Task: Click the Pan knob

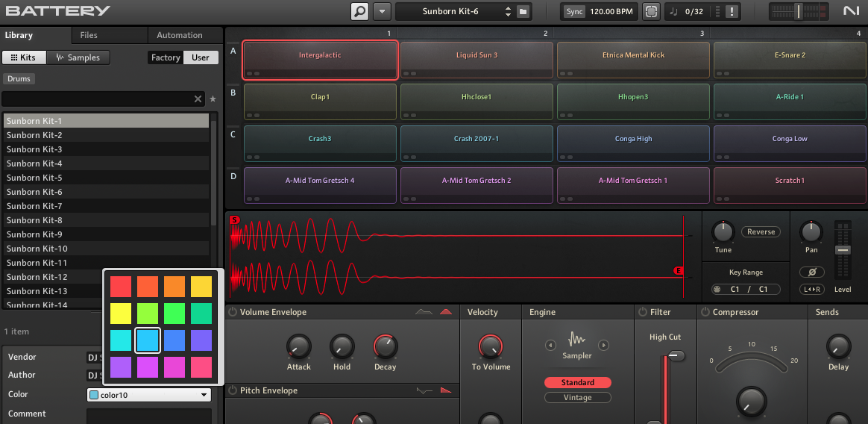Action: (811, 231)
